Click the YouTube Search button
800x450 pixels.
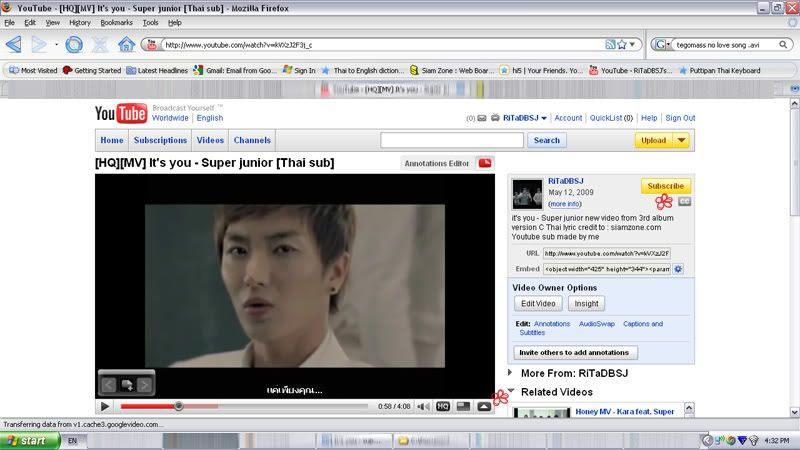tap(546, 140)
